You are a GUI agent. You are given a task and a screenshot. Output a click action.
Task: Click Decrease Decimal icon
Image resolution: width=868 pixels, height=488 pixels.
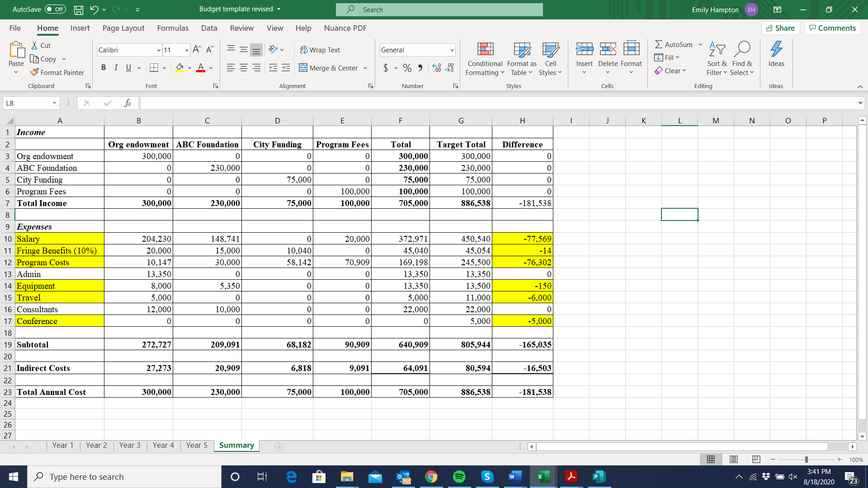click(x=449, y=68)
